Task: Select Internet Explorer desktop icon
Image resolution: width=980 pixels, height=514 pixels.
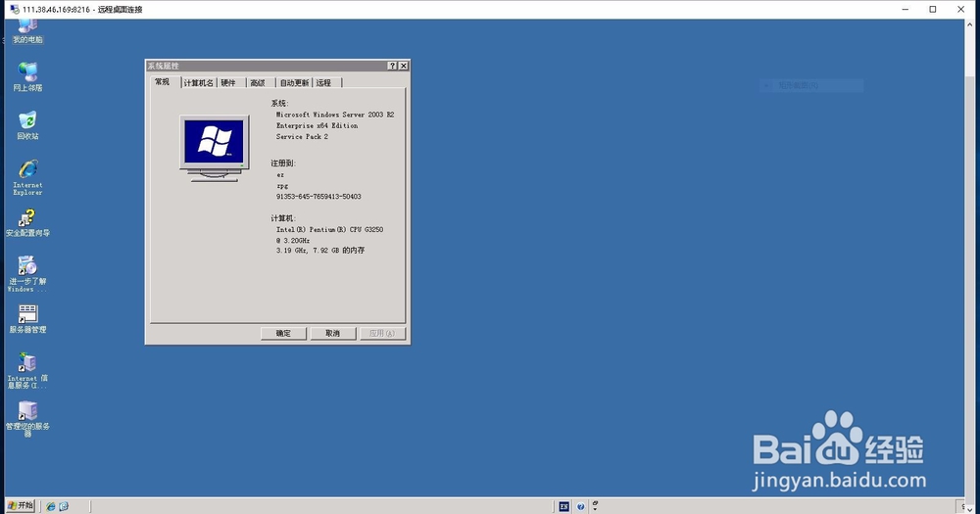Action: pyautogui.click(x=27, y=177)
